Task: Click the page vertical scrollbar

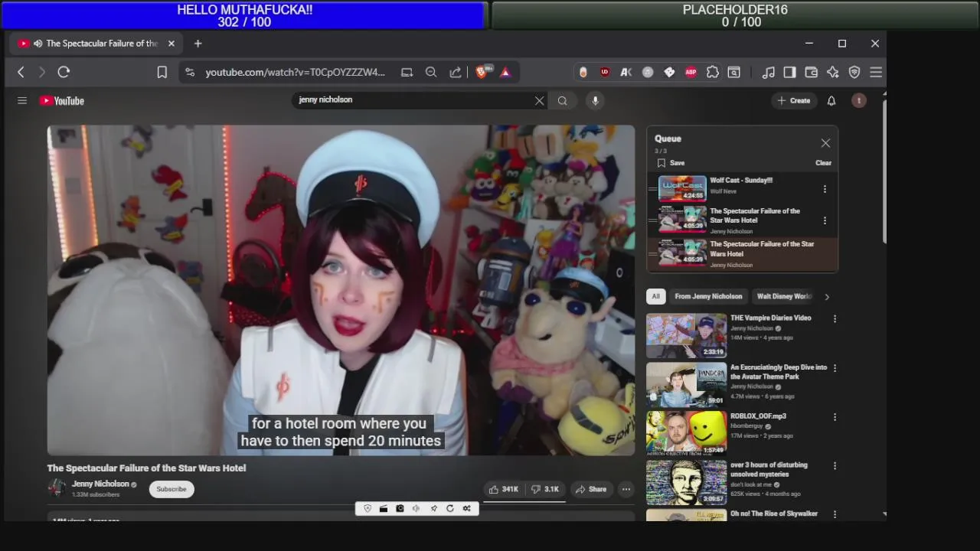Action: 884,172
